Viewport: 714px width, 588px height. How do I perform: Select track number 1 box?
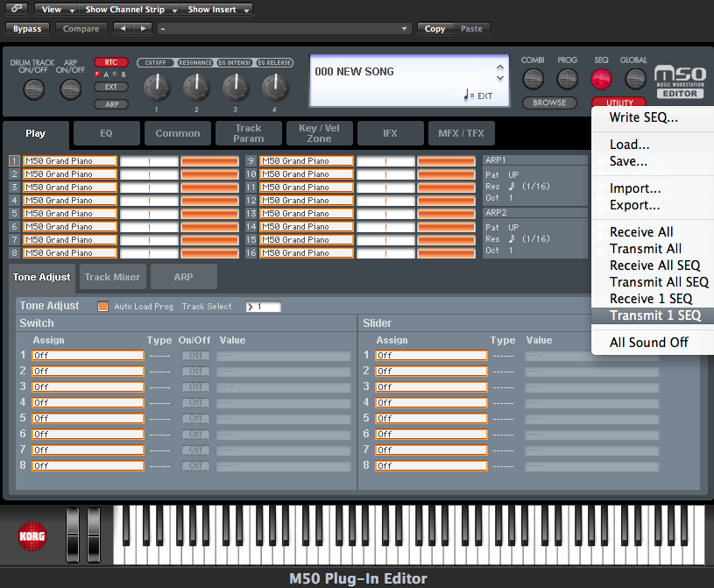coord(14,160)
